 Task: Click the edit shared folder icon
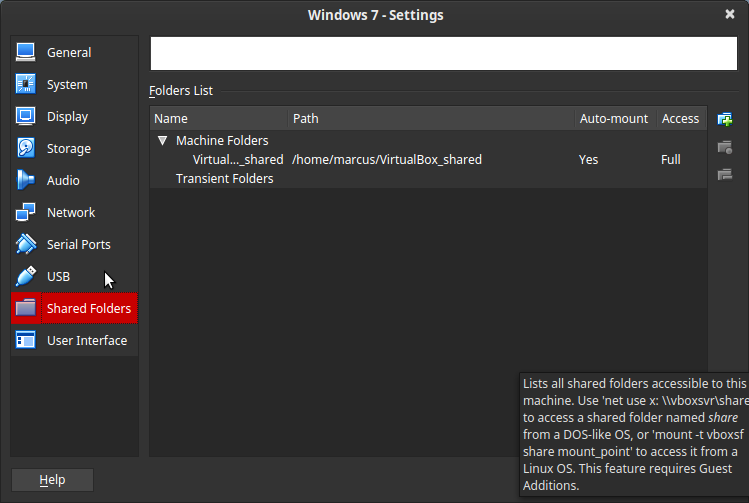725,147
